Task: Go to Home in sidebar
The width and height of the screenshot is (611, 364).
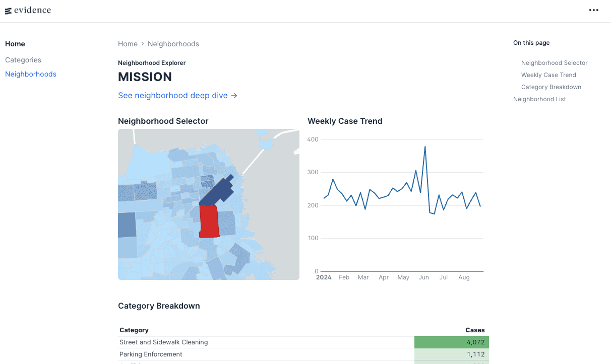Action: pos(15,44)
